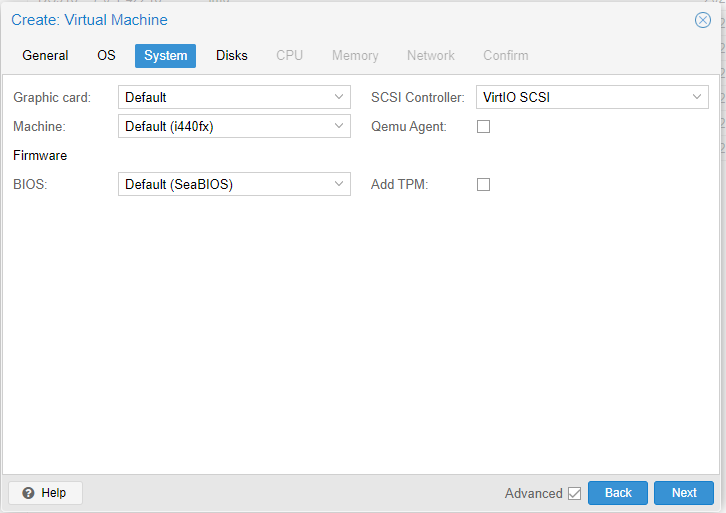Expand the Graphic card dropdown arrow

coord(339,97)
